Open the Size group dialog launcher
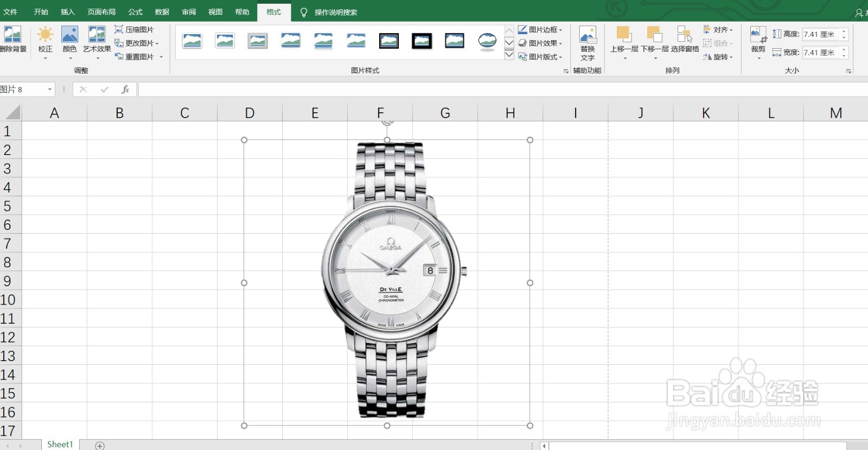This screenshot has height=450, width=868. 848,71
